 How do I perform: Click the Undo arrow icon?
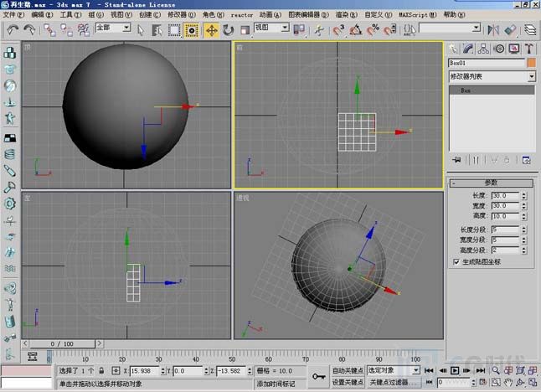pos(13,30)
